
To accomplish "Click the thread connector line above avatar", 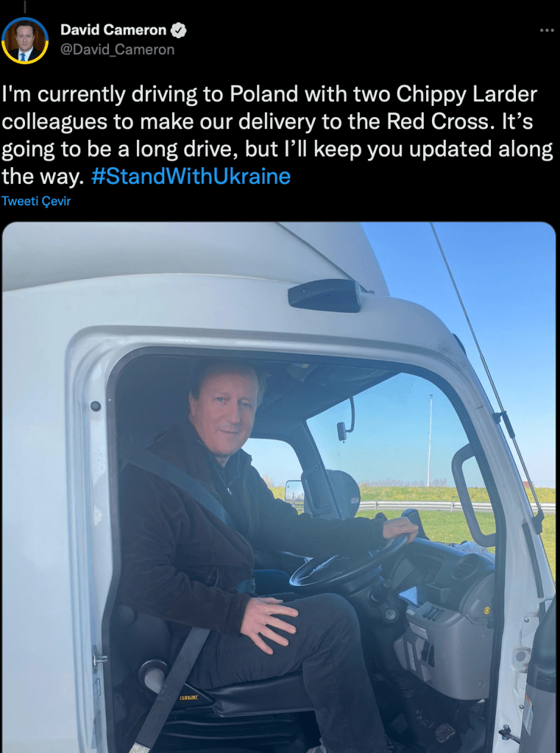I will click(25, 6).
